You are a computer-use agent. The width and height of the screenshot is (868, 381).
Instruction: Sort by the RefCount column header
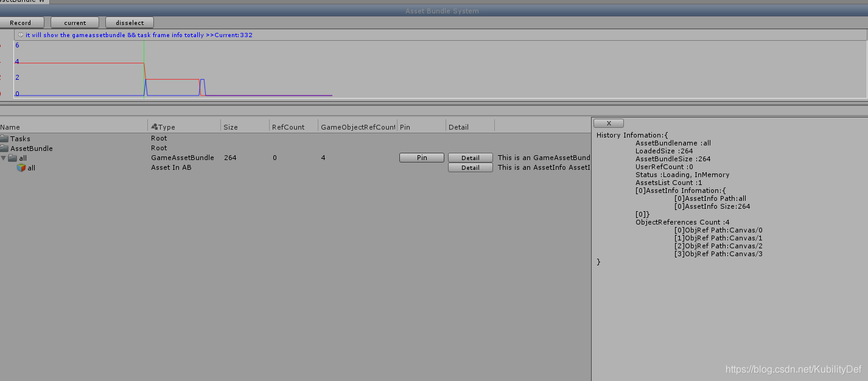[x=293, y=127]
